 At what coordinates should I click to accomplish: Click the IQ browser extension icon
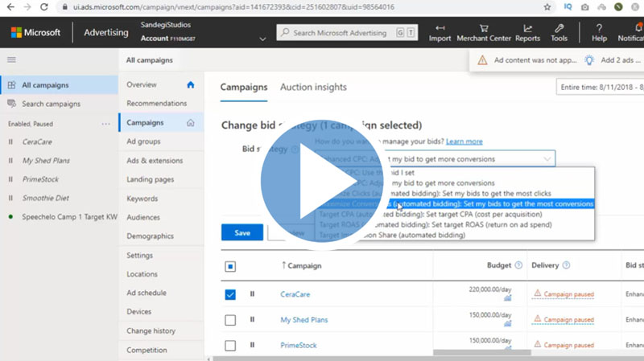coord(568,7)
